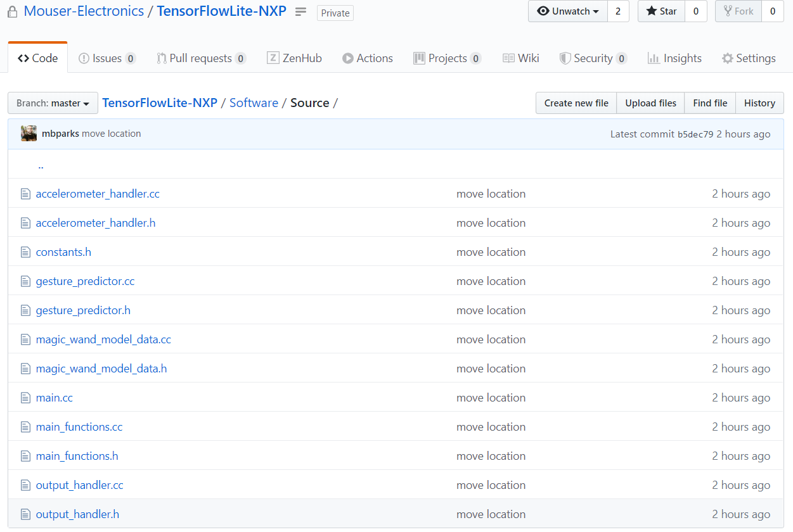This screenshot has height=532, width=793.
Task: Open ZenHub via its Z icon
Action: pyautogui.click(x=272, y=58)
